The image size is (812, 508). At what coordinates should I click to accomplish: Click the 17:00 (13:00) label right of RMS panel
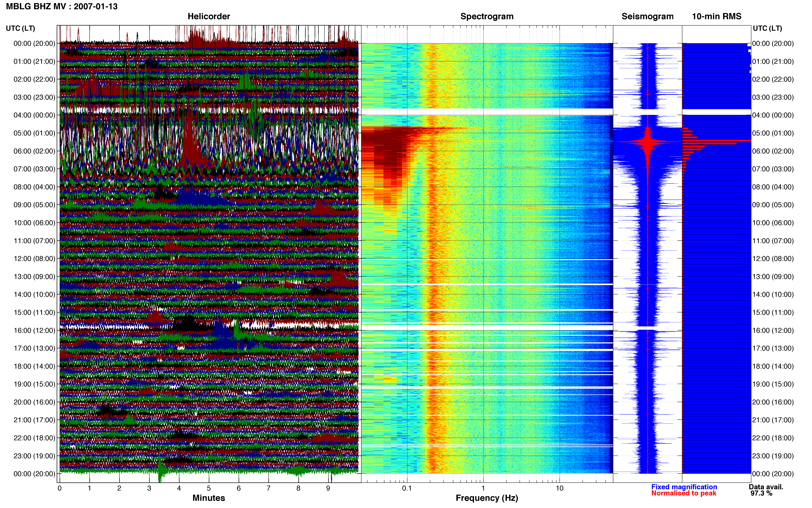click(x=773, y=348)
